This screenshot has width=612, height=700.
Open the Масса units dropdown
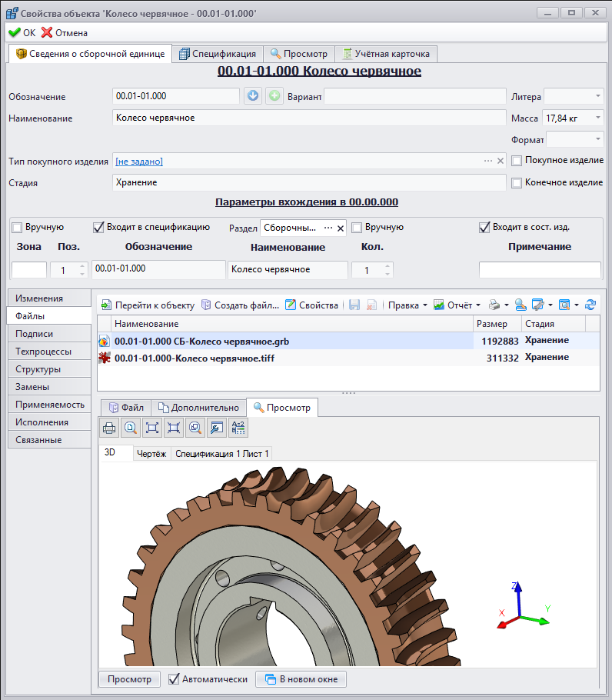click(x=597, y=118)
